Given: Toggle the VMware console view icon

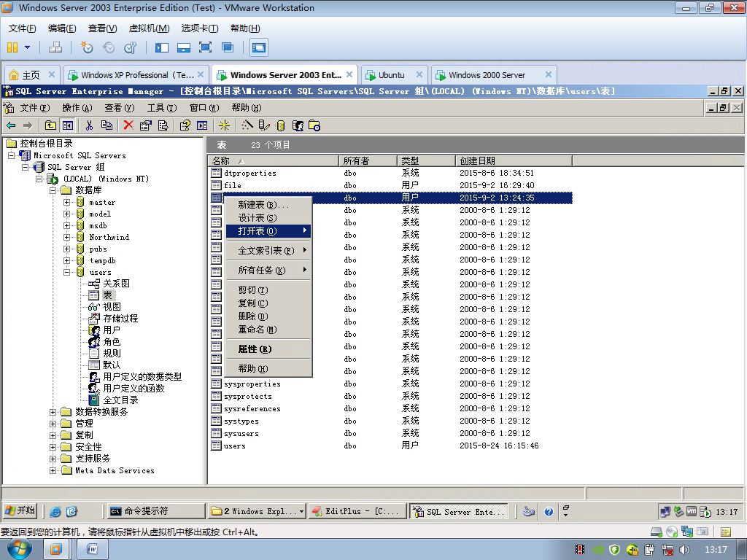Looking at the screenshot, I should (259, 47).
